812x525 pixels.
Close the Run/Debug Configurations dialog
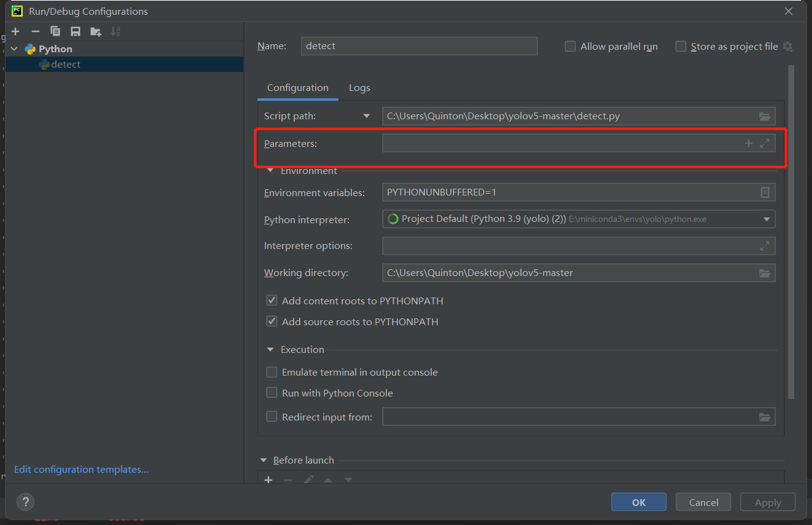pos(789,11)
